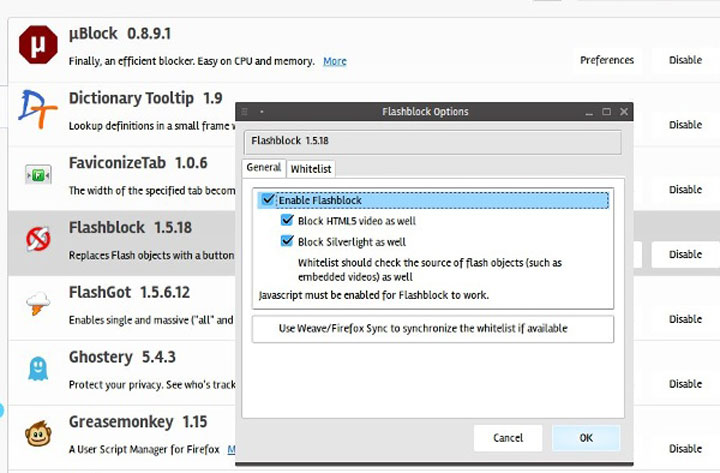The width and height of the screenshot is (720, 473).
Task: Disable the µBlock add-on
Action: [x=685, y=60]
